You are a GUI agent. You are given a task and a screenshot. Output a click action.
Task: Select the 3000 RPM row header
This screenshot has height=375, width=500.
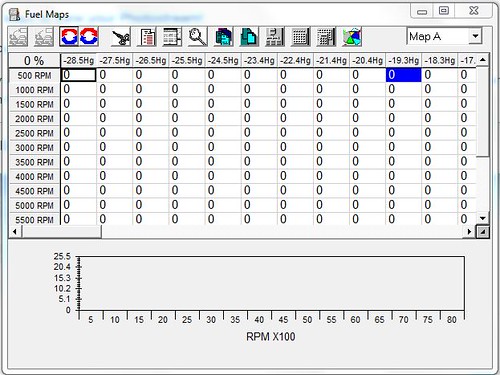click(x=35, y=147)
